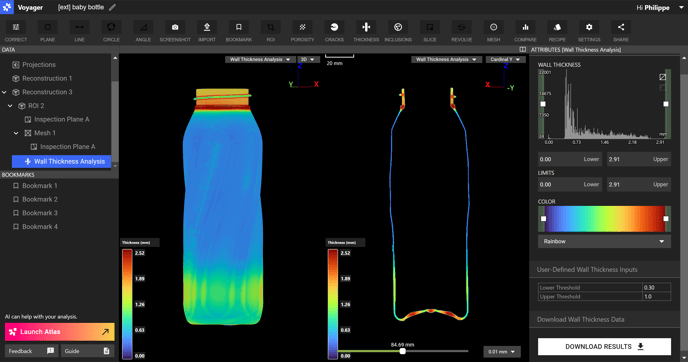The height and width of the screenshot is (362, 688).
Task: Select Reconstruction 1 in data tree
Action: [47, 78]
